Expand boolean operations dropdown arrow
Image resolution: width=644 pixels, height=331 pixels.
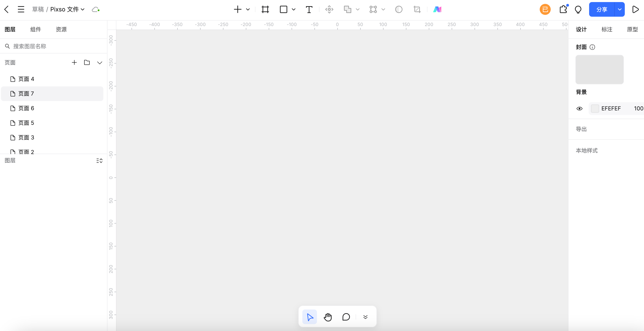click(x=357, y=10)
